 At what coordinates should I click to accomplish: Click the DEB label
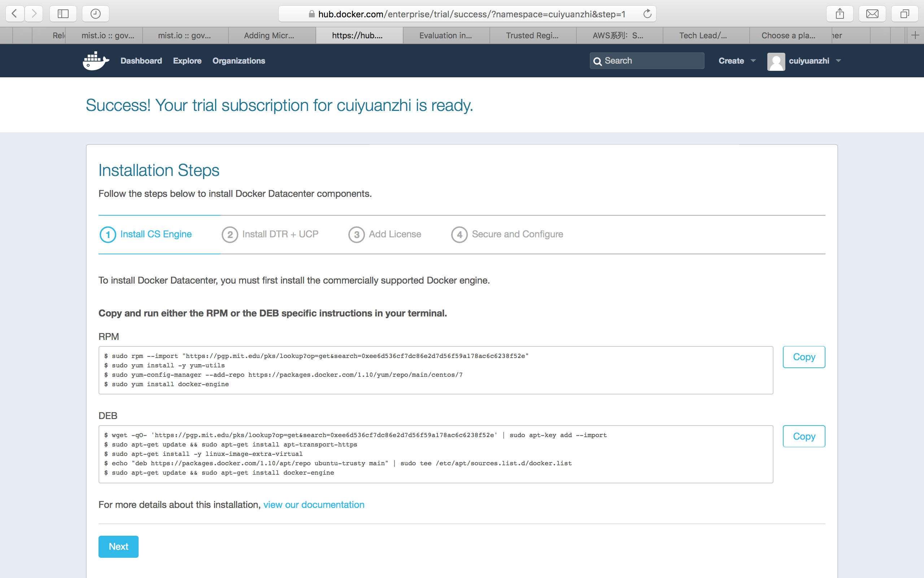[108, 416]
